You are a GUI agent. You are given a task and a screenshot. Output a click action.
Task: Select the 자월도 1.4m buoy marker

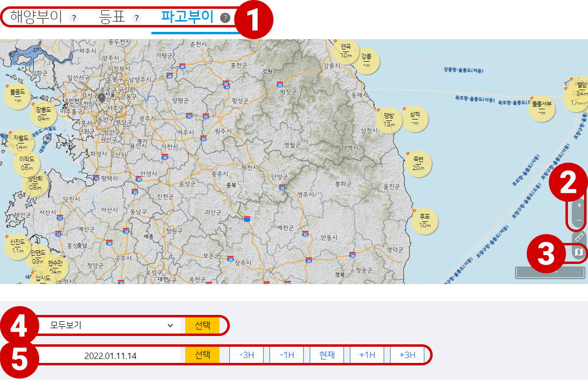pos(21,143)
